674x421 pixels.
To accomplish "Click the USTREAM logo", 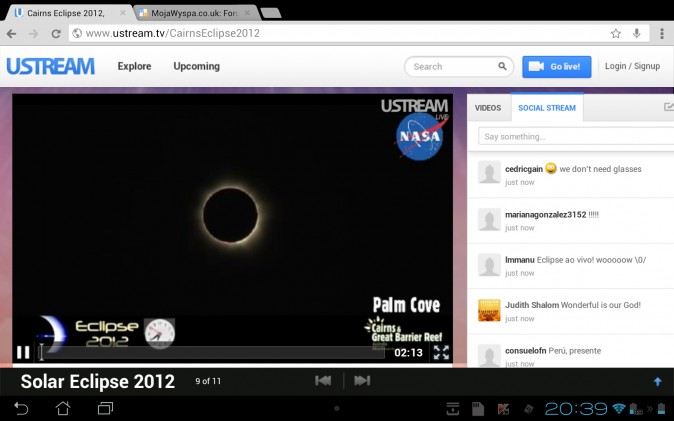I will pyautogui.click(x=50, y=67).
